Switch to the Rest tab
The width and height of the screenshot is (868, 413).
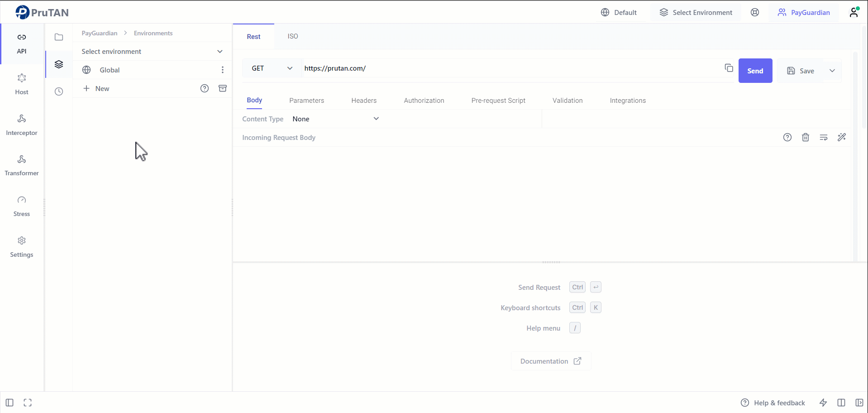pos(253,37)
